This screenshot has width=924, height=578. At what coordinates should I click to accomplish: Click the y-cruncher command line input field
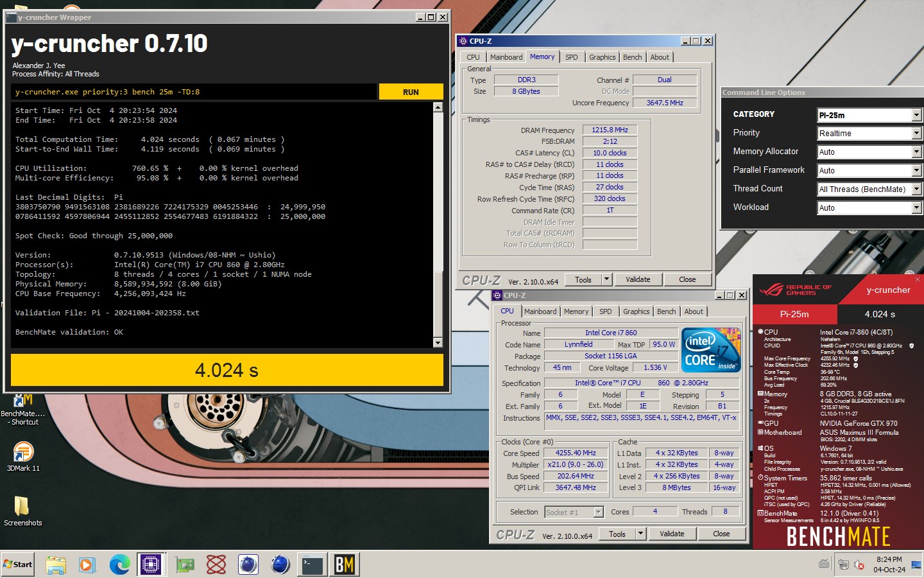pyautogui.click(x=194, y=92)
